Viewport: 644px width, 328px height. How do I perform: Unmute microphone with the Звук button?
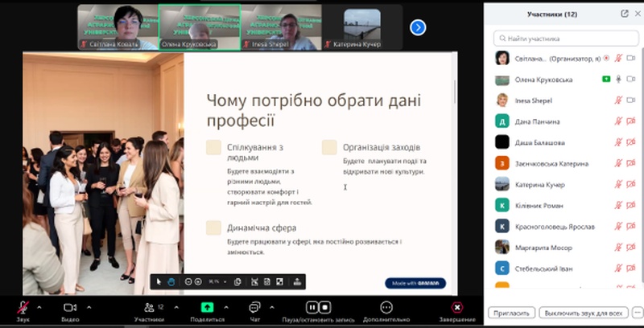(x=23, y=311)
